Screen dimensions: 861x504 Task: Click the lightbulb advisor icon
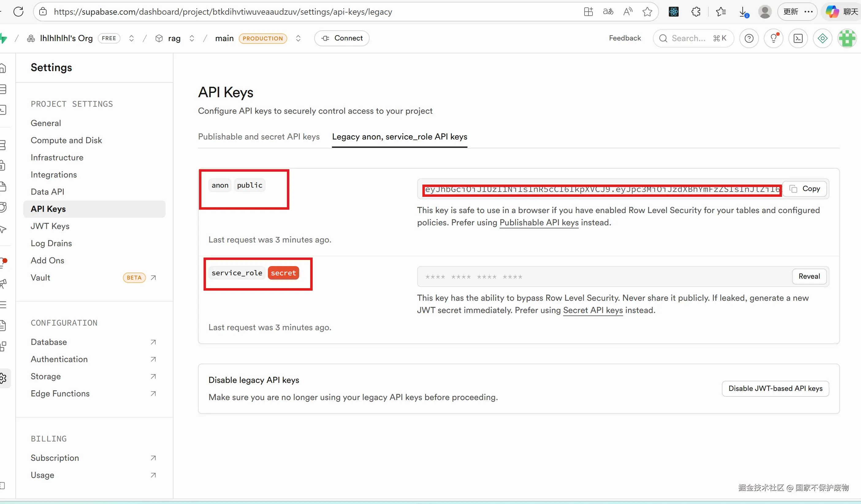tap(774, 38)
